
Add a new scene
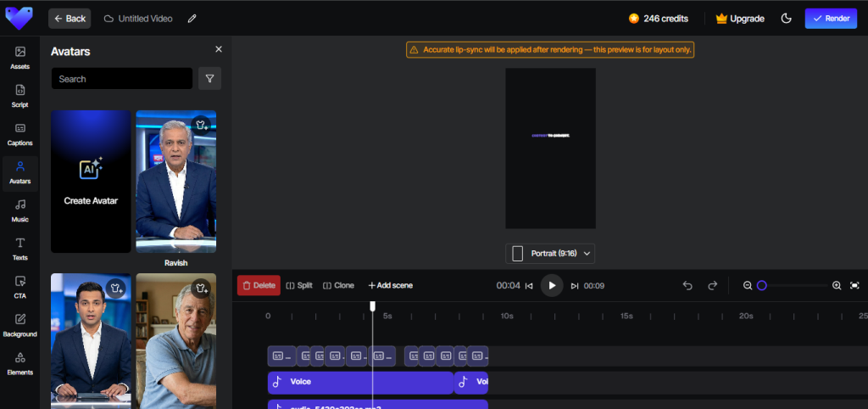[390, 285]
